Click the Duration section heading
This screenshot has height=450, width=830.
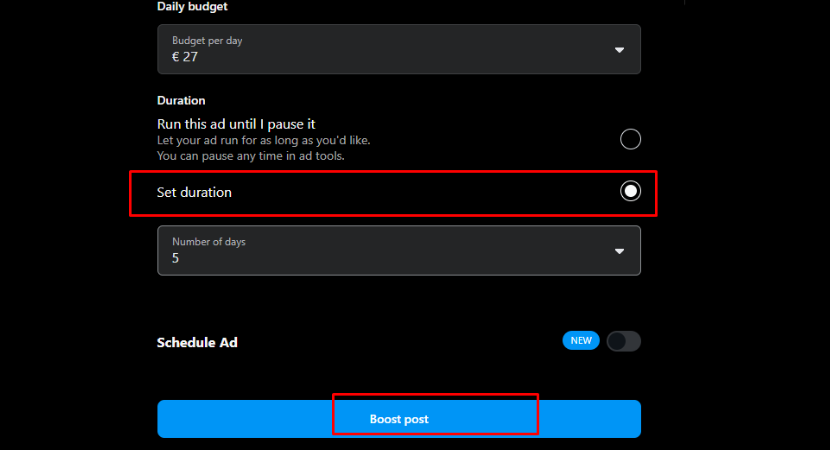pyautogui.click(x=181, y=101)
